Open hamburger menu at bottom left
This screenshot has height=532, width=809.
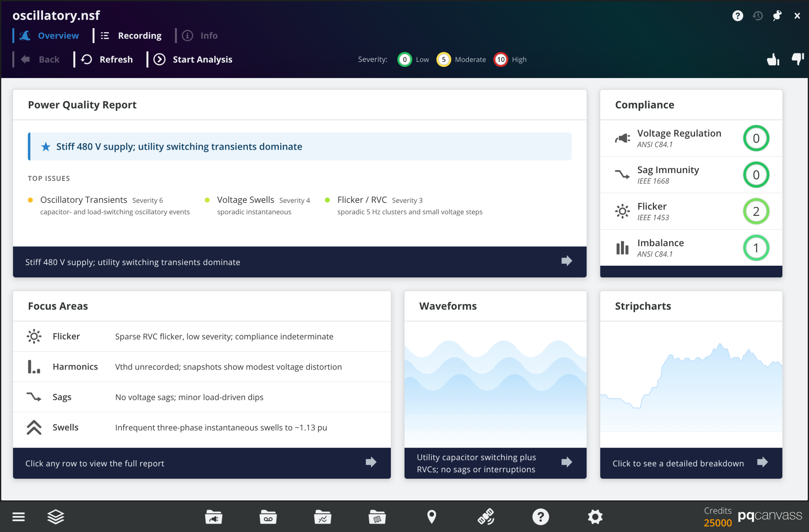(18, 517)
